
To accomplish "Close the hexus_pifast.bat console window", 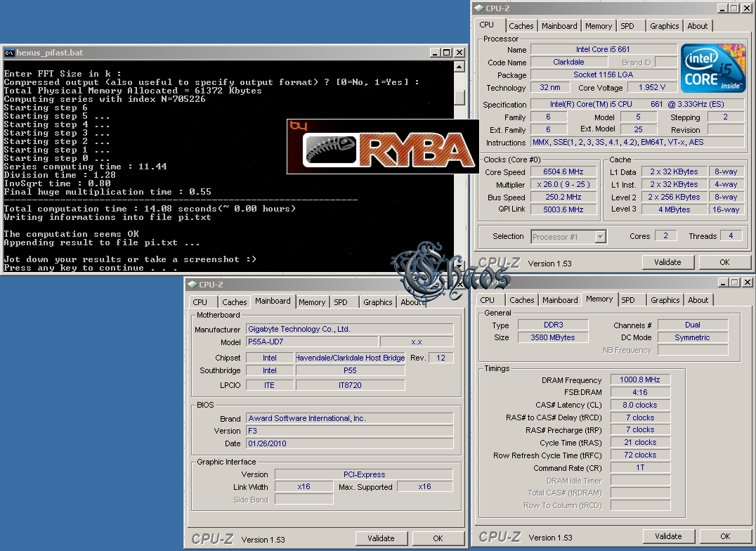I will (x=460, y=53).
